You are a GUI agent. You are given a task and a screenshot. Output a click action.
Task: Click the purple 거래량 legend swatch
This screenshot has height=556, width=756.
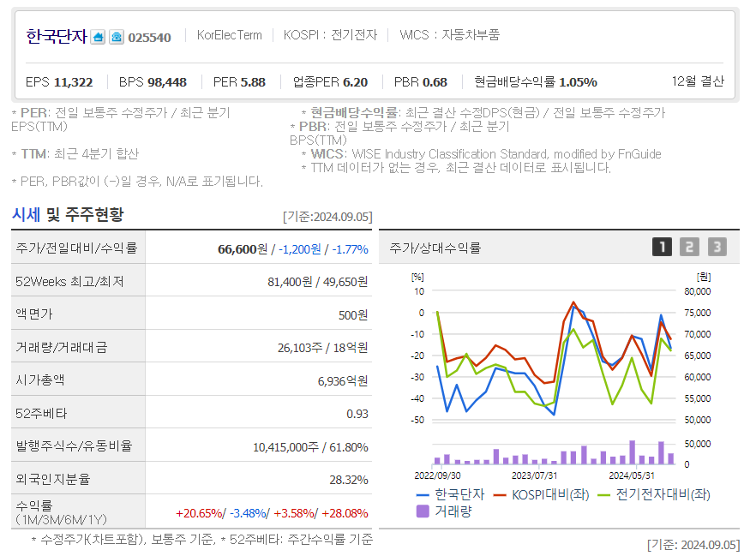point(423,511)
